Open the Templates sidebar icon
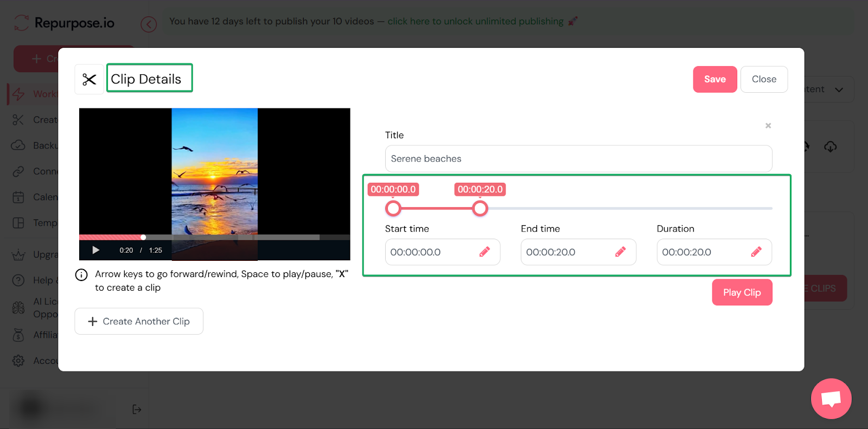868x429 pixels. click(x=18, y=223)
